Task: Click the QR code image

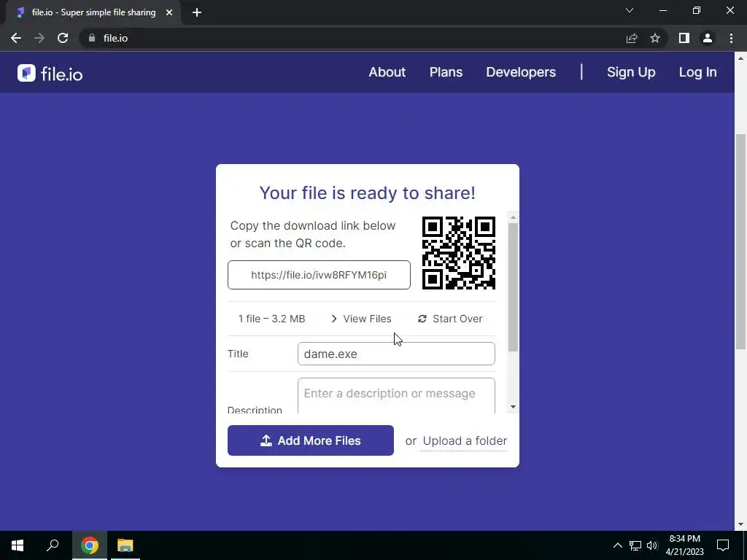Action: [459, 253]
